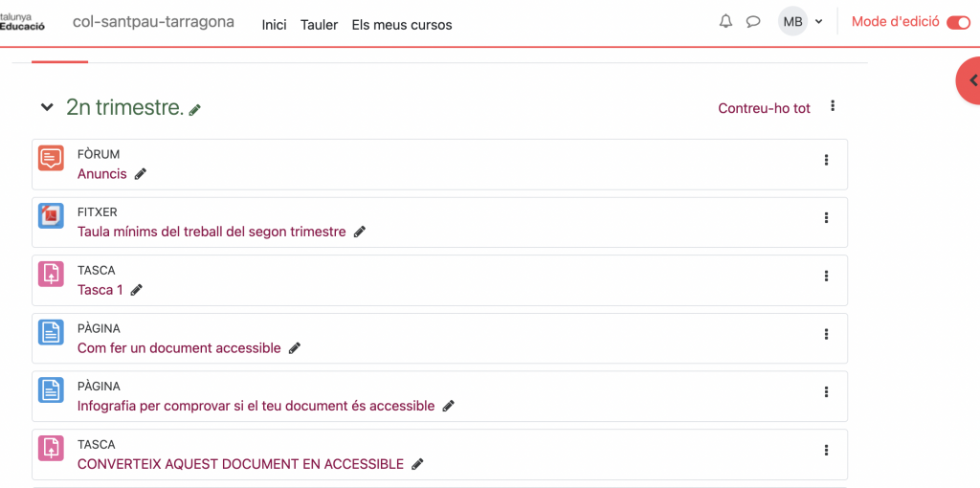Screen dimensions: 980x488
Task: Go to the Tauler menu item
Action: pyautogui.click(x=319, y=25)
